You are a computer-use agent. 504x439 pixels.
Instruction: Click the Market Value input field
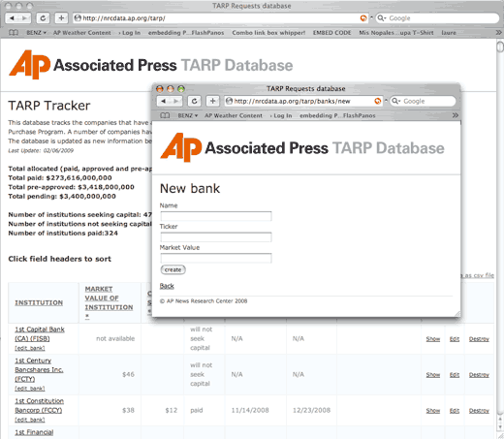tap(216, 258)
